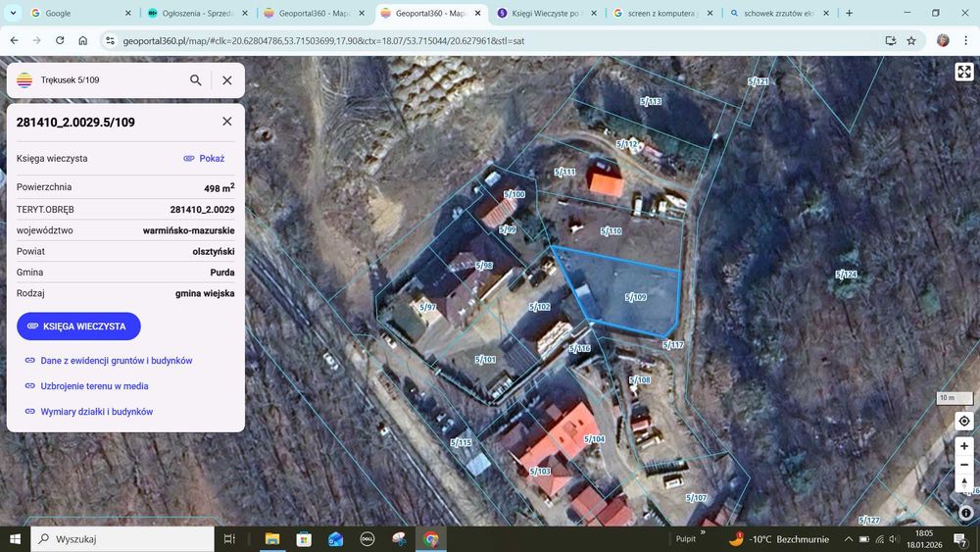Switch to the Ogłoszenia - Sprzedaż tab
Image resolution: width=980 pixels, height=552 pixels.
coord(198,13)
